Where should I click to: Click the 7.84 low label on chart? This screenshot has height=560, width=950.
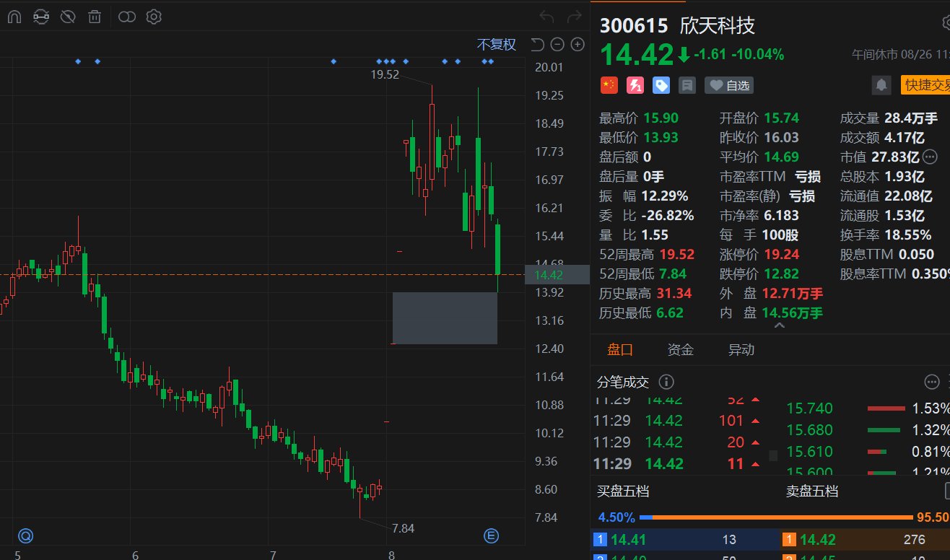click(x=403, y=528)
